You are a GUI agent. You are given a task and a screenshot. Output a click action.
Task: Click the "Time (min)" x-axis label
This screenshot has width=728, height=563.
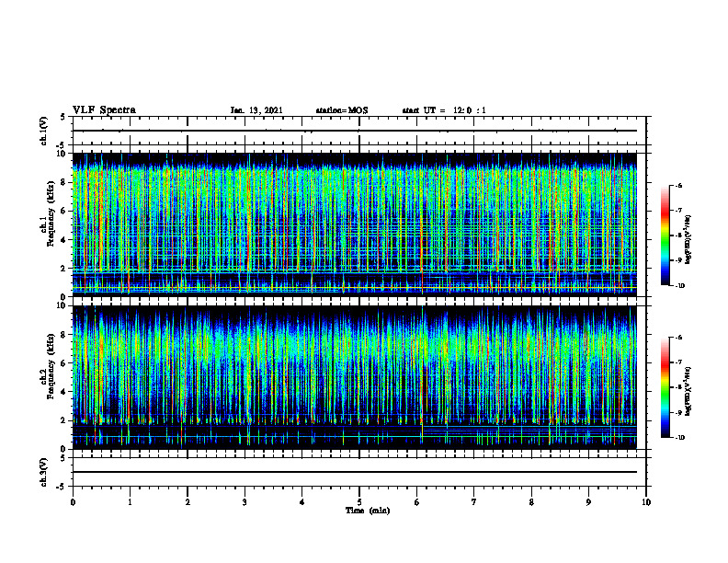click(368, 511)
